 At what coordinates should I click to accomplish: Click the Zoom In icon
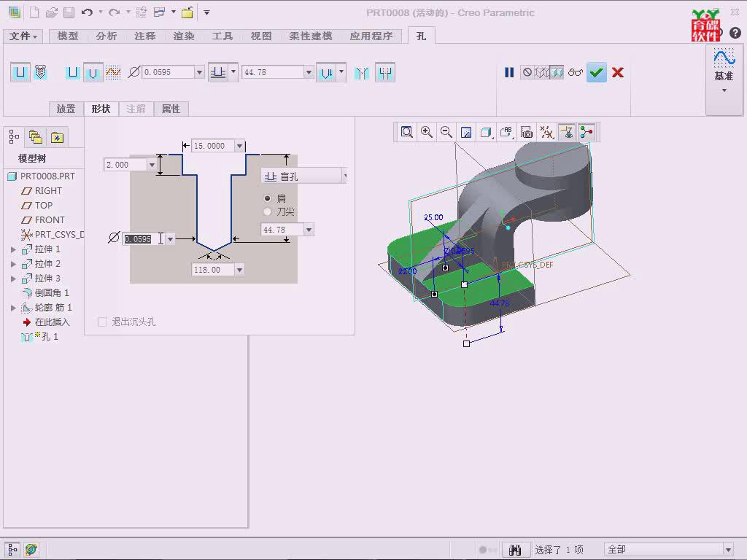point(426,133)
